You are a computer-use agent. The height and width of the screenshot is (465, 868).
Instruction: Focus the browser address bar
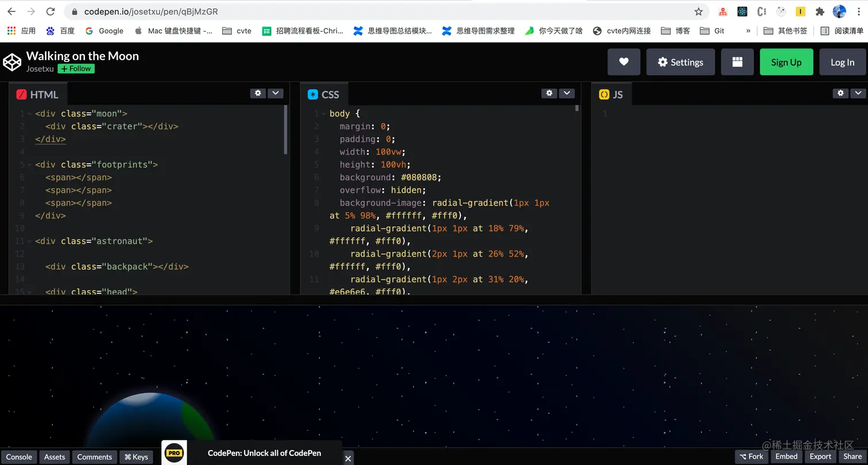[379, 11]
